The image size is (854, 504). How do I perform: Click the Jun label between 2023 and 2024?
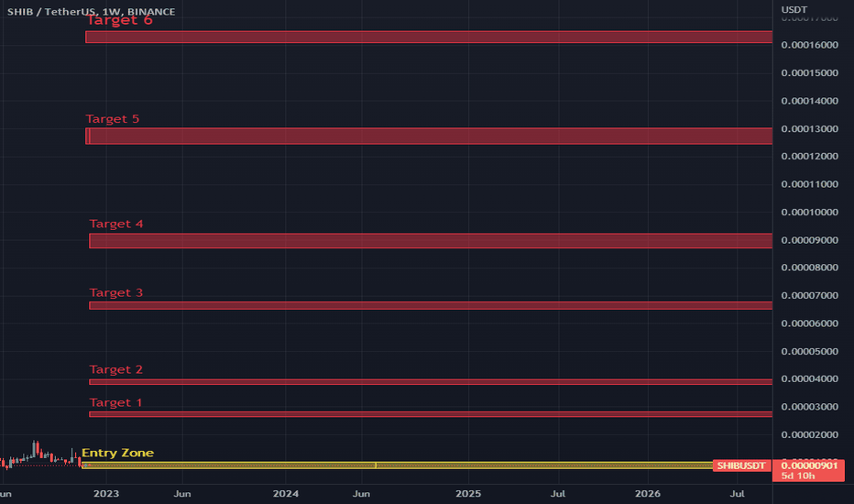click(182, 494)
